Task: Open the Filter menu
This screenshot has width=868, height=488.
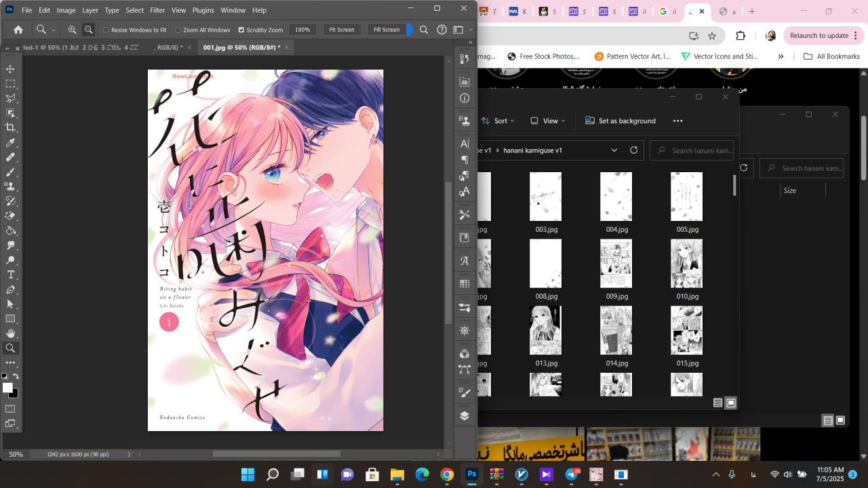Action: point(157,10)
